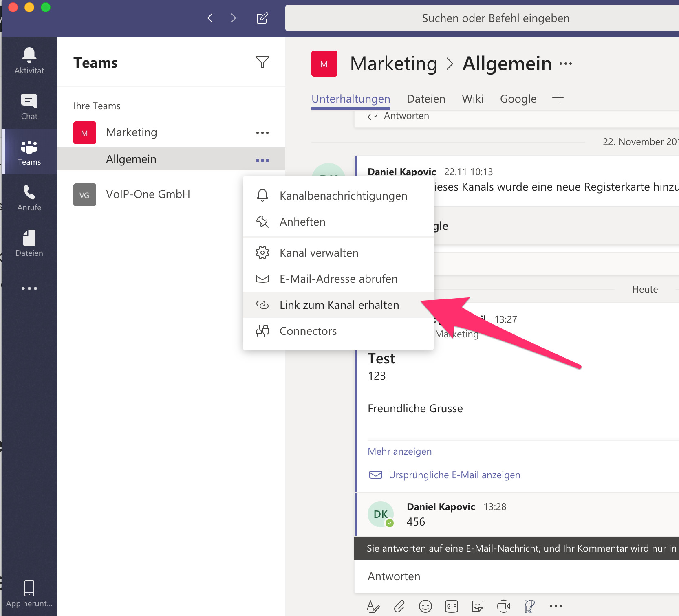Select Kanal verwalten menu entry

click(x=338, y=253)
